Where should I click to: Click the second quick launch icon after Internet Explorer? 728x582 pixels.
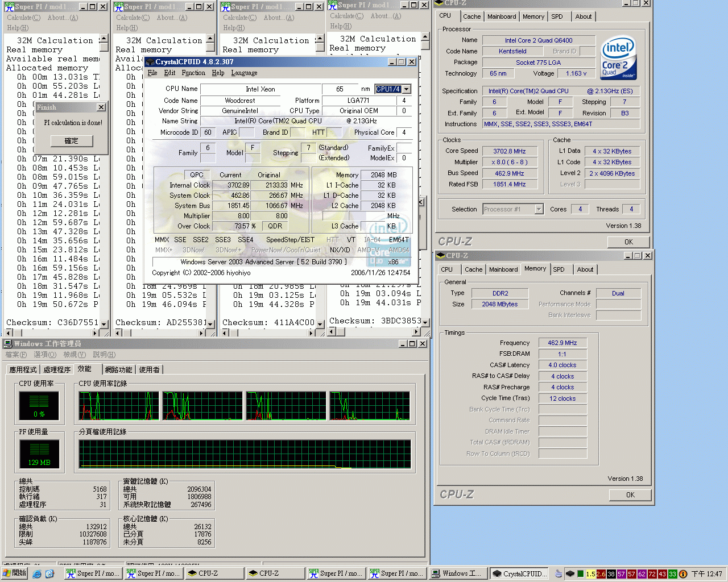(49, 574)
